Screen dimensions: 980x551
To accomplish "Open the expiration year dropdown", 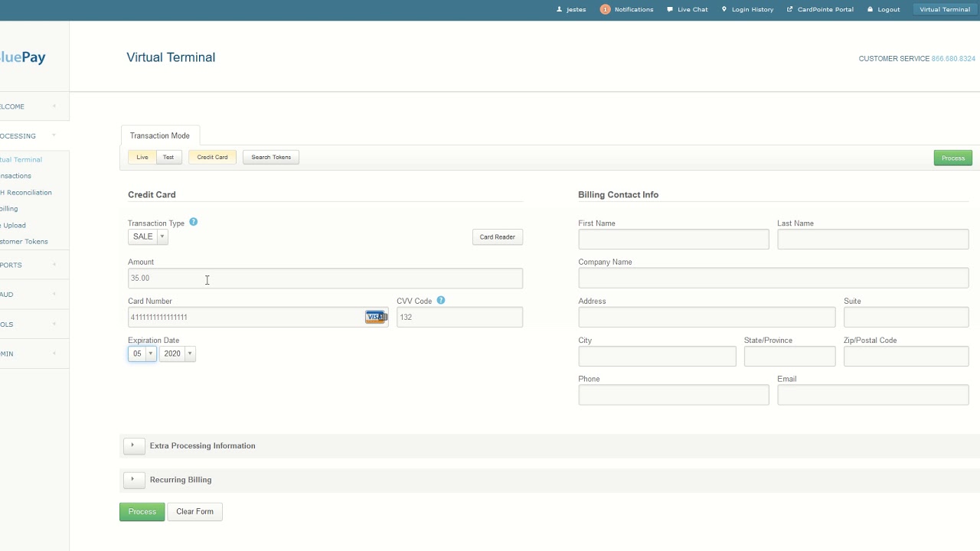I will [178, 354].
